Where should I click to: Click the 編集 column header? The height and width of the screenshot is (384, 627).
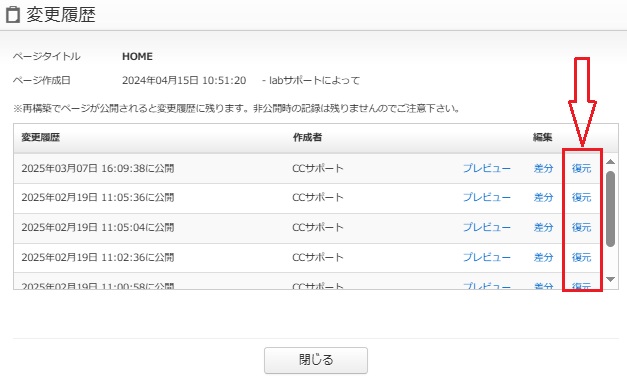point(543,138)
